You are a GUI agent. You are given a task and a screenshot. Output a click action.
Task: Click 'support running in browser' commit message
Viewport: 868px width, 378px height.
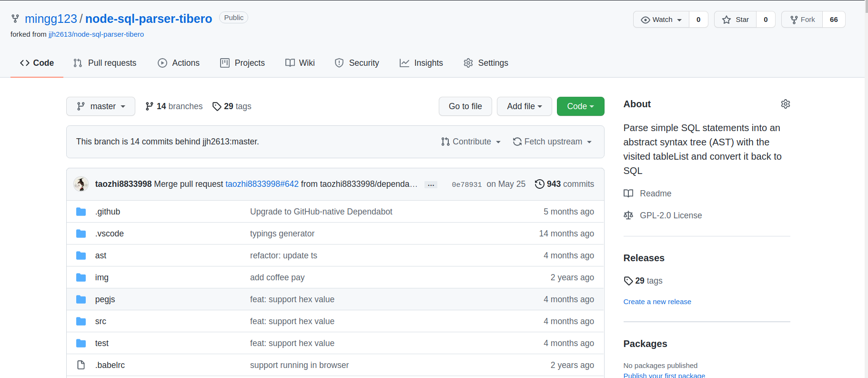click(x=299, y=365)
